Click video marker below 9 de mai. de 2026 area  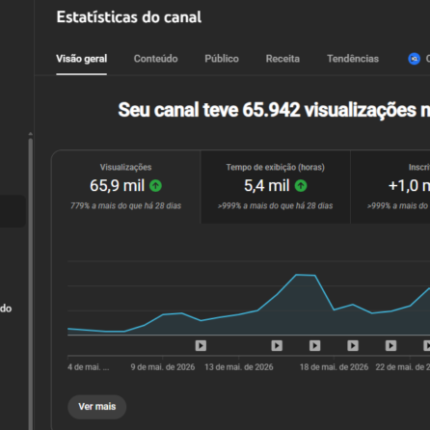click(x=201, y=346)
